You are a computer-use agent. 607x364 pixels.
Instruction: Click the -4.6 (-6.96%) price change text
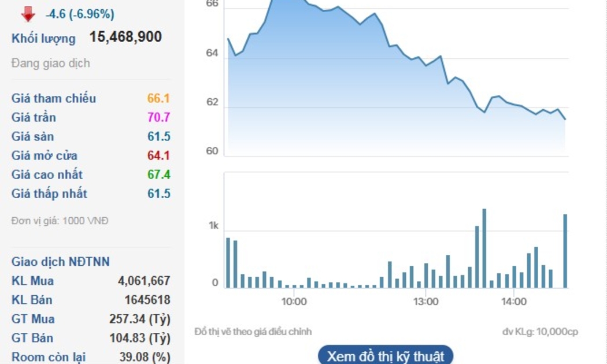coord(80,14)
